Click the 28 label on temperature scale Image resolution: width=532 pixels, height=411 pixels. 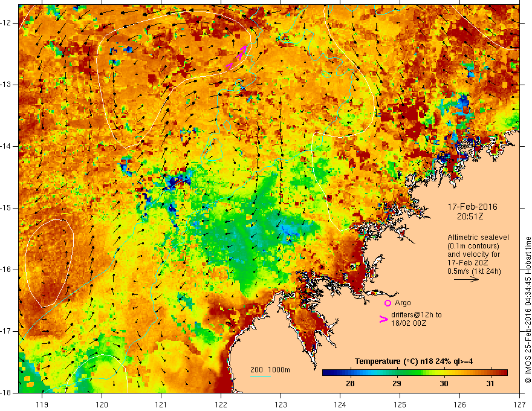[350, 384]
